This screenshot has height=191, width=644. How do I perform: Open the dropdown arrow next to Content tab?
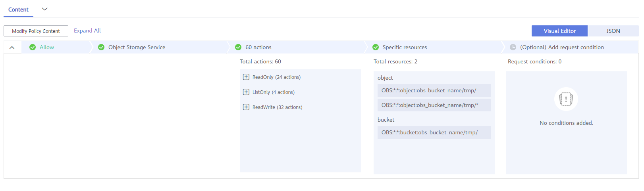click(x=44, y=9)
